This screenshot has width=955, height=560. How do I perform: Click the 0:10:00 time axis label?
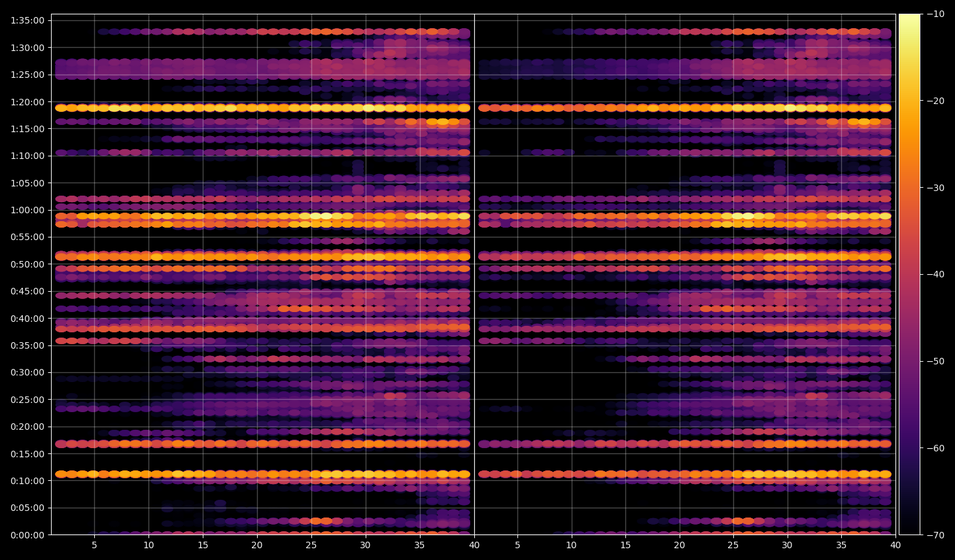pos(27,481)
